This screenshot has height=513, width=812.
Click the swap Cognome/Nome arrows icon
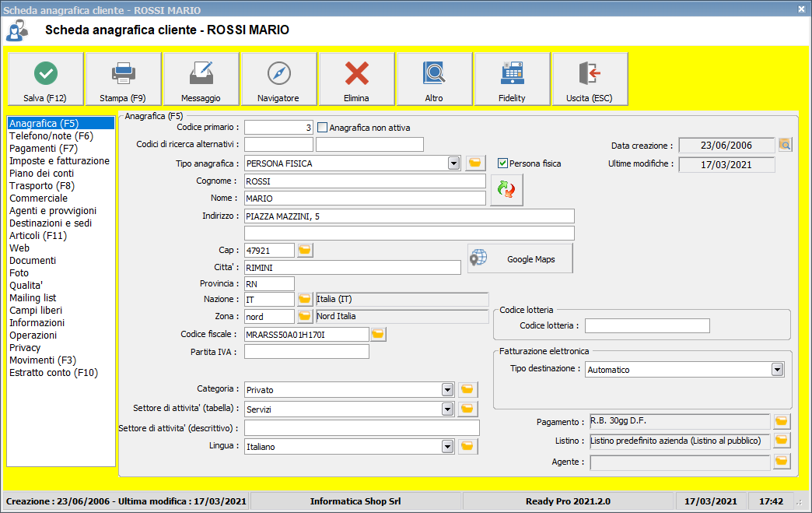pyautogui.click(x=506, y=189)
